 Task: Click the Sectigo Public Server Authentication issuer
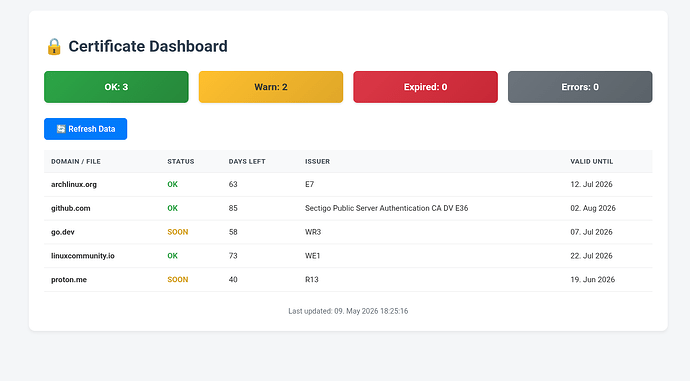(386, 208)
